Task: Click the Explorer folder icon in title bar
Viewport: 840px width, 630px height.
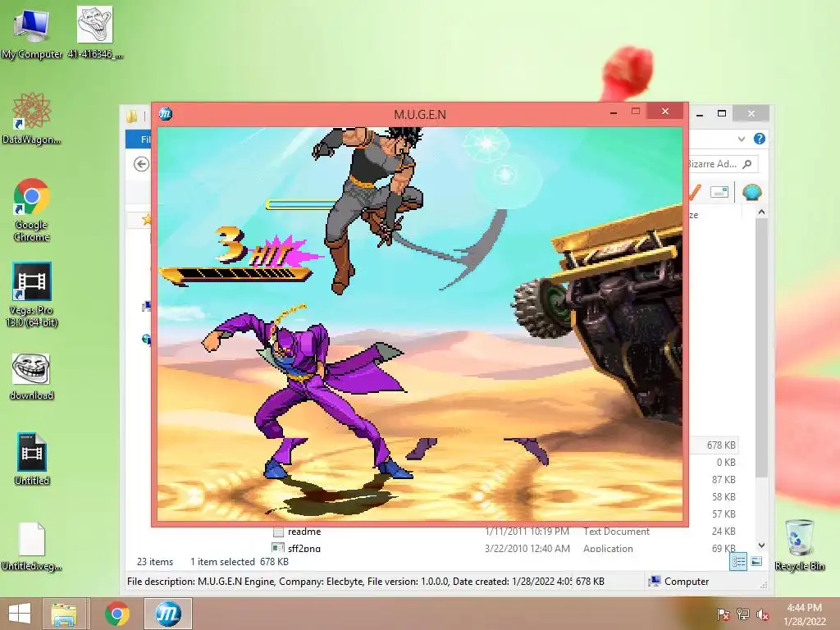Action: [132, 116]
